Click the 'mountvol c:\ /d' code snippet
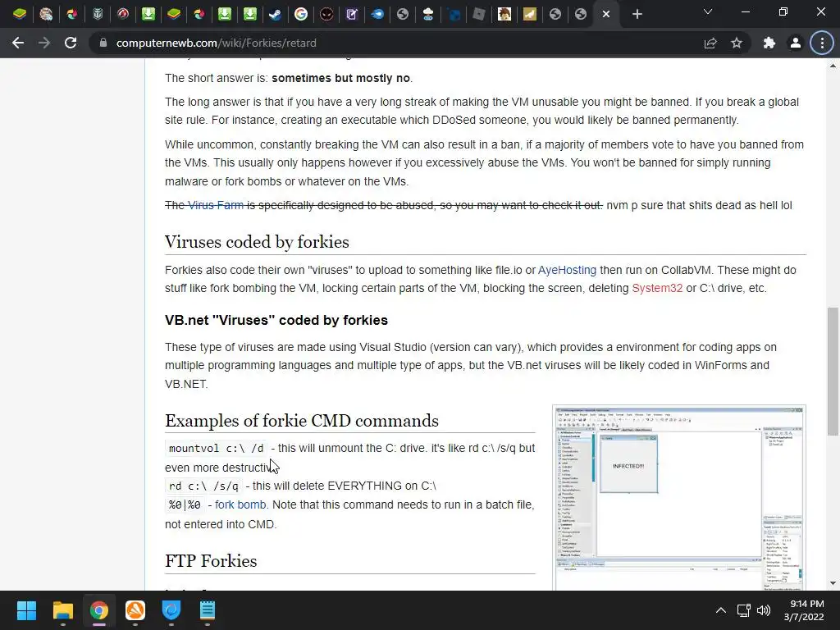Screen dimensions: 840x630 pos(216,448)
